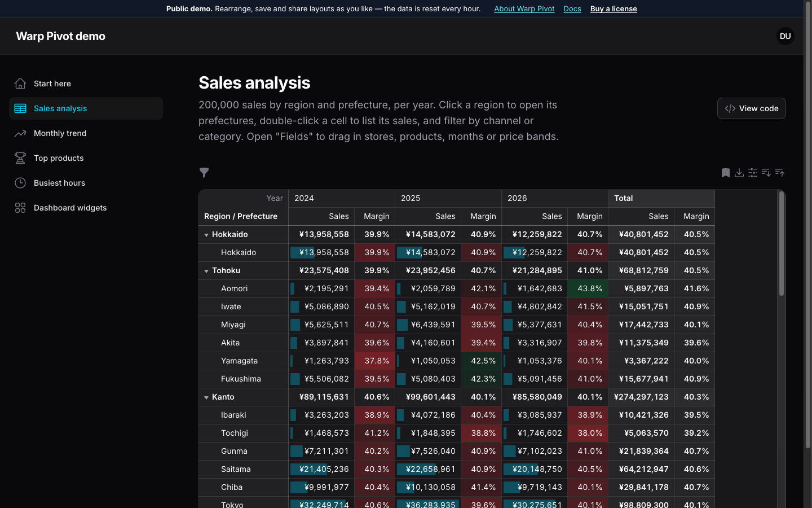
Task: Click the page's vertical scrollbar thumb
Action: point(808,225)
